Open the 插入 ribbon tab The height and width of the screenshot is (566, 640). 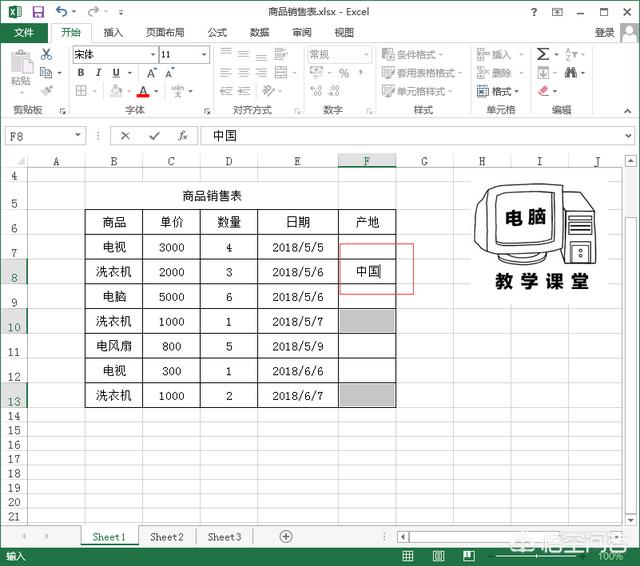click(113, 32)
